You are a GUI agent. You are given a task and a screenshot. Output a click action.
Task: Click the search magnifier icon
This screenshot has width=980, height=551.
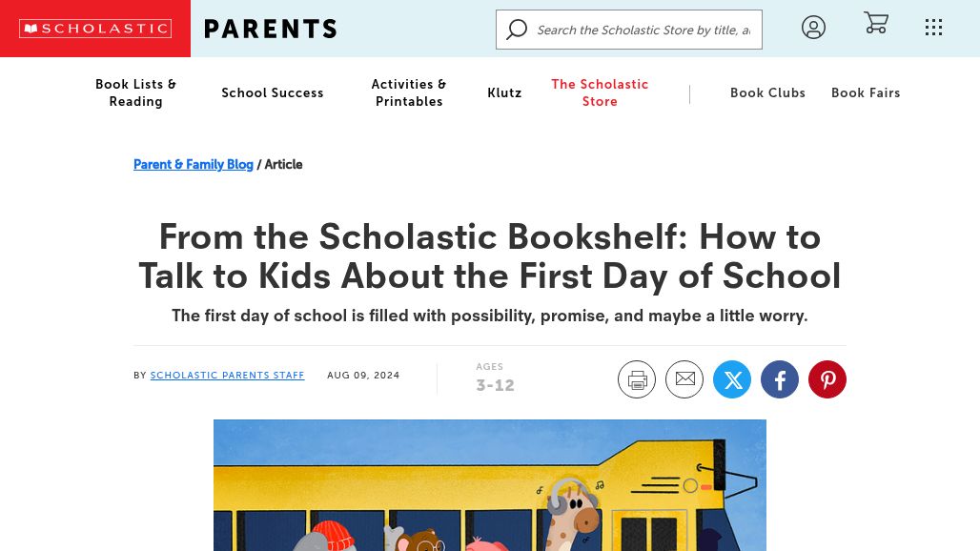[x=517, y=30]
